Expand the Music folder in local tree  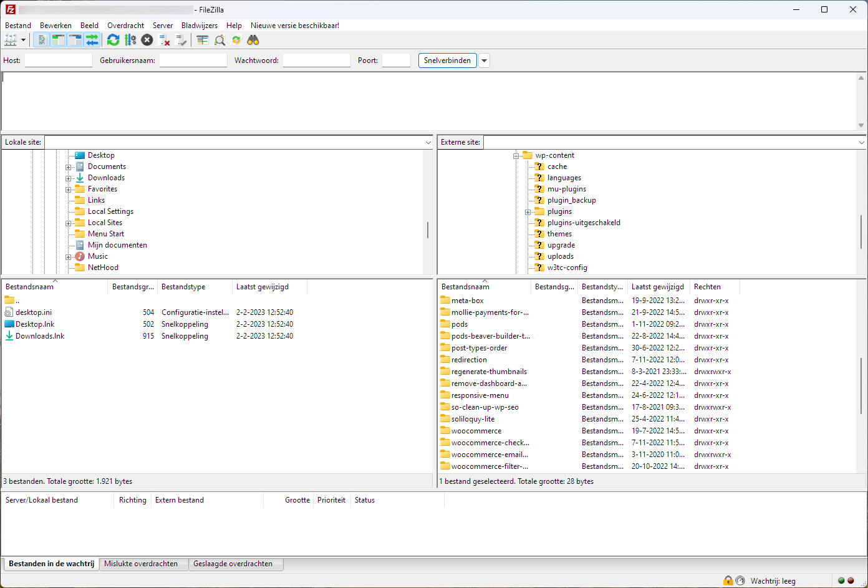[x=69, y=257]
